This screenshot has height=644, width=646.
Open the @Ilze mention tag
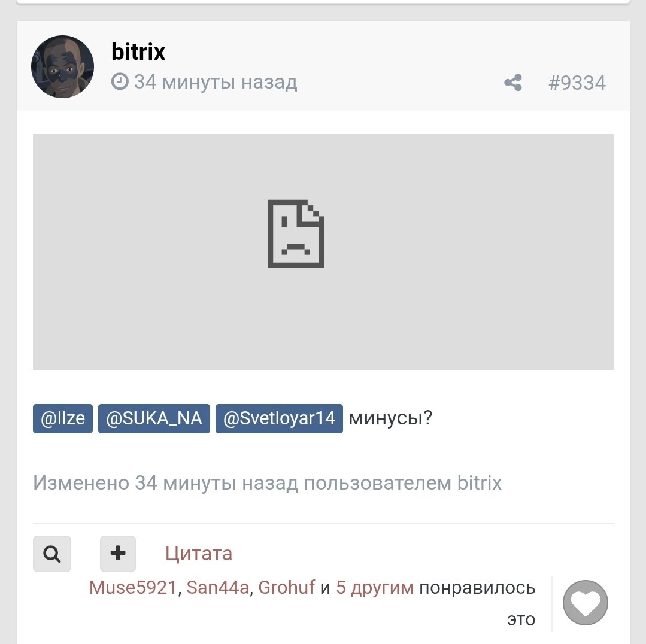(x=63, y=418)
